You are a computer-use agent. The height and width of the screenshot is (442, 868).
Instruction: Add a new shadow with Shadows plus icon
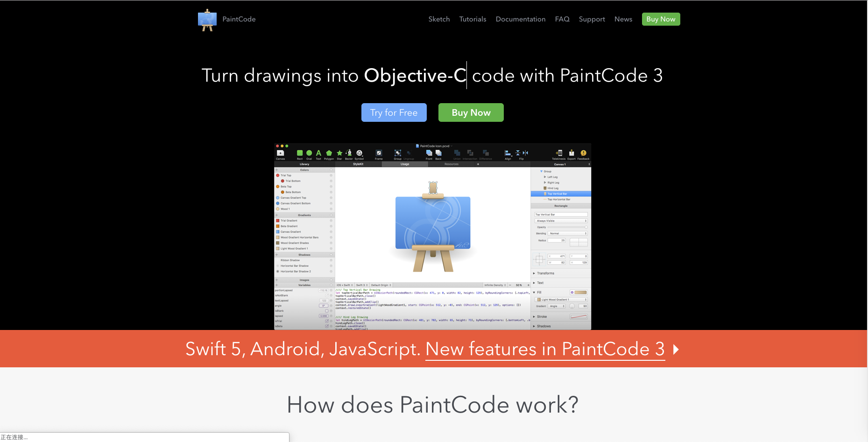click(x=276, y=255)
